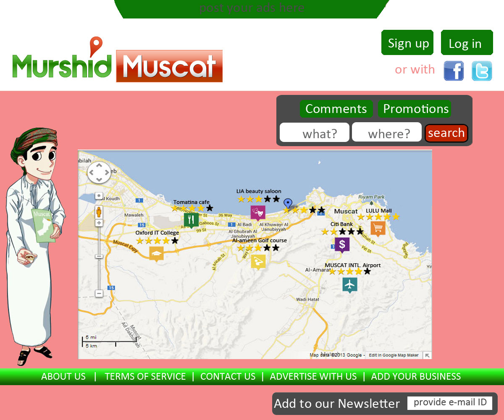
Task: Zoom out using the map minus button
Action: pyautogui.click(x=99, y=294)
